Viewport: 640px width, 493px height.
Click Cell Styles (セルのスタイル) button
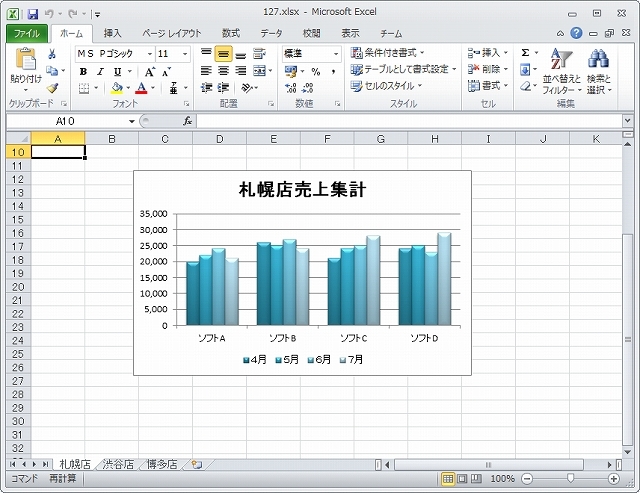click(x=388, y=87)
